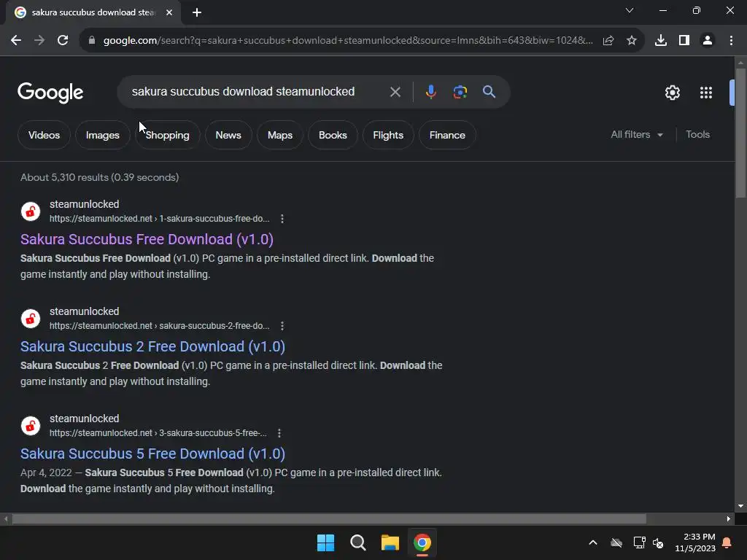Switch to the Shopping results

(167, 135)
